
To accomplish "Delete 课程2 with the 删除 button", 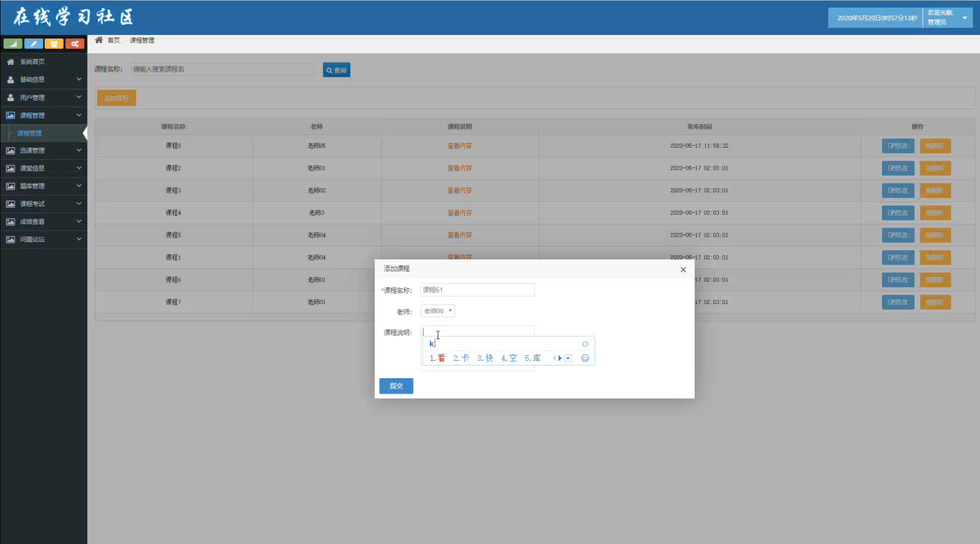I will coord(935,168).
